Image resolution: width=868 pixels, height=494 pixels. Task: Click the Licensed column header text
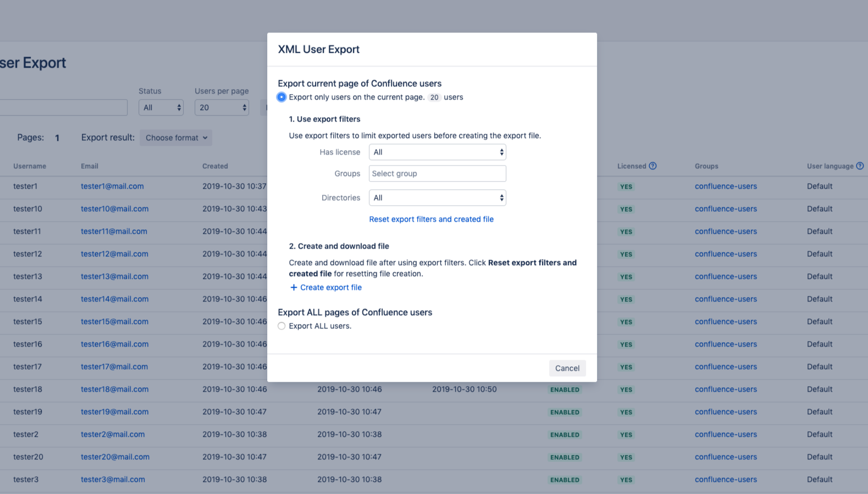632,166
